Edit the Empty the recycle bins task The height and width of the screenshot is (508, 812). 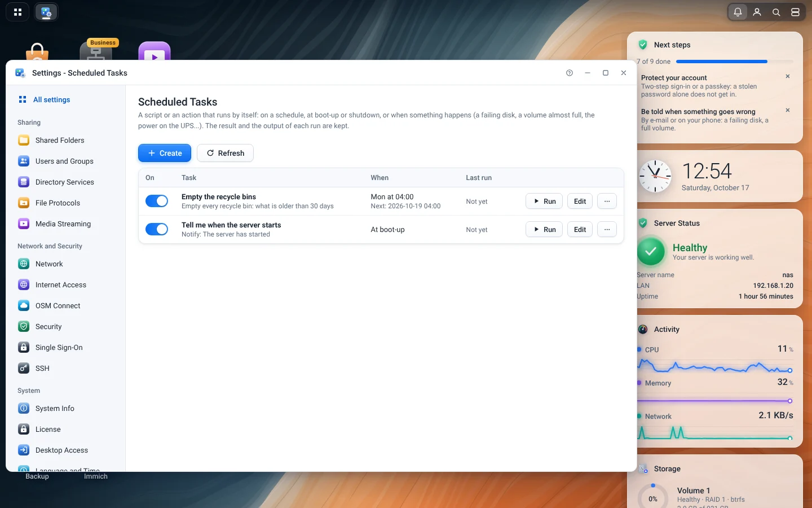tap(580, 201)
